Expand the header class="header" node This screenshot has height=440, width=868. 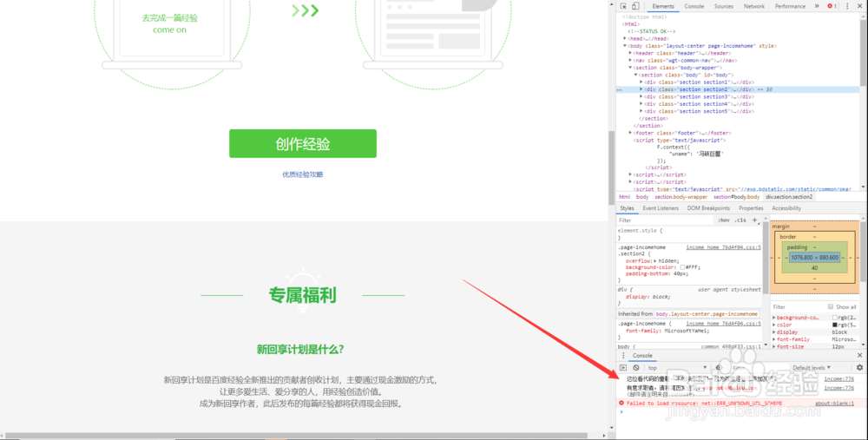pos(630,53)
